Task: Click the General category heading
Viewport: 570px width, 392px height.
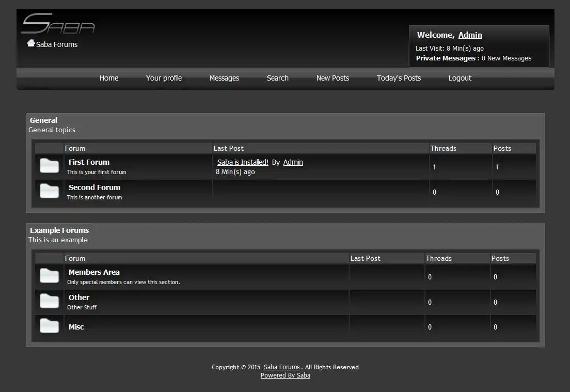Action: click(43, 120)
